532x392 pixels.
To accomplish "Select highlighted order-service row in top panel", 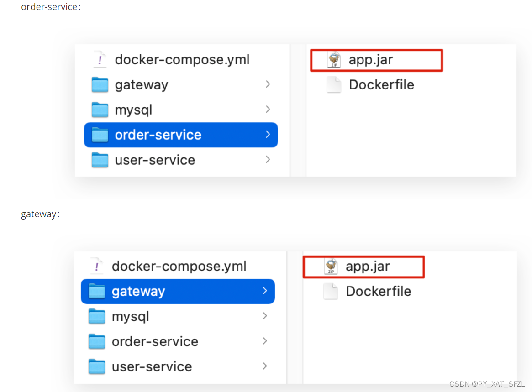I will [x=181, y=135].
